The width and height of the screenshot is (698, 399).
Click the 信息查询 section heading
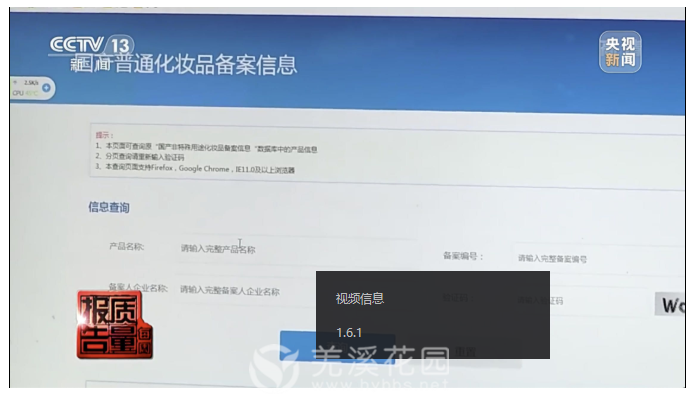[109, 208]
